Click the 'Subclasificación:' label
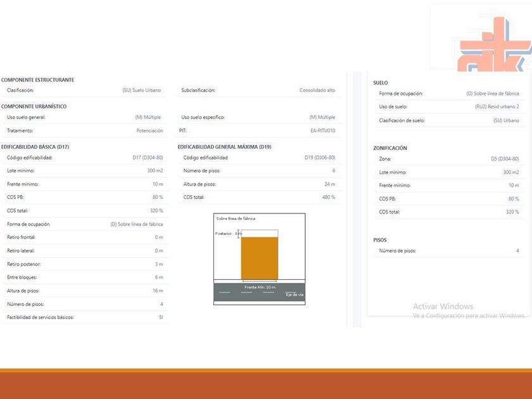Image resolution: width=532 pixels, height=399 pixels. (x=198, y=90)
